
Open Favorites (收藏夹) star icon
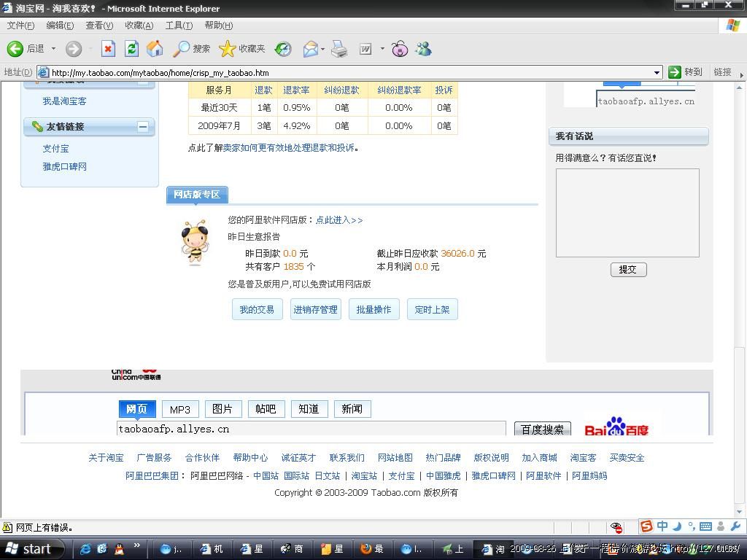[x=242, y=49]
